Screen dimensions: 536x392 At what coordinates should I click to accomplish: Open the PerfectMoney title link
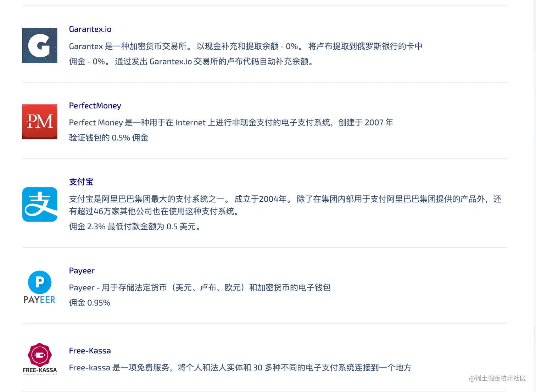[95, 106]
